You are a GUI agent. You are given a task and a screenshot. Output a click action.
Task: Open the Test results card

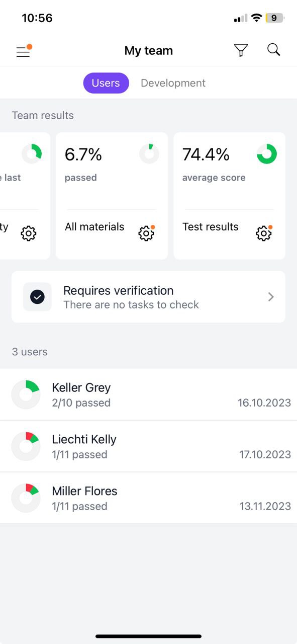pyautogui.click(x=229, y=196)
